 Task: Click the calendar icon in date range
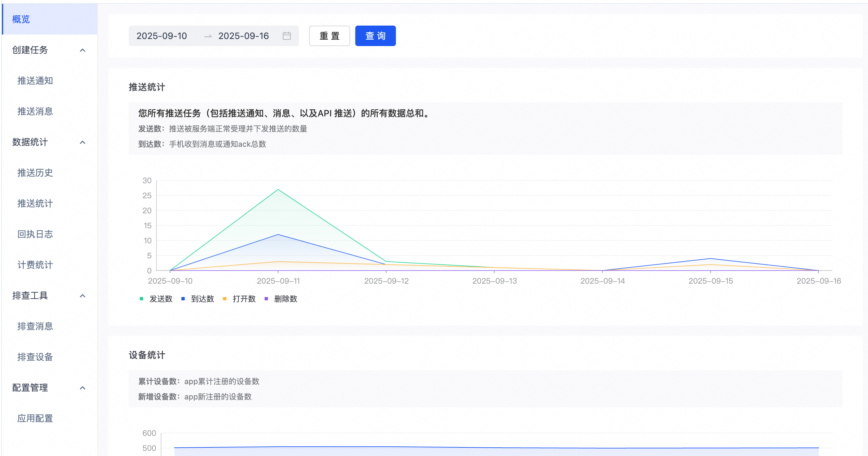tap(286, 36)
